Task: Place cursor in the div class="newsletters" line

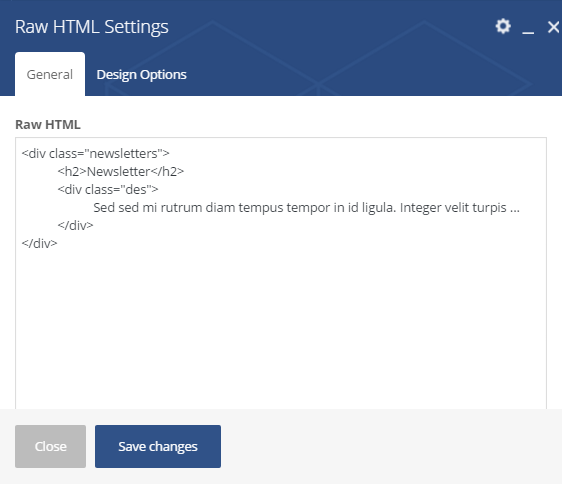Action: pos(95,153)
